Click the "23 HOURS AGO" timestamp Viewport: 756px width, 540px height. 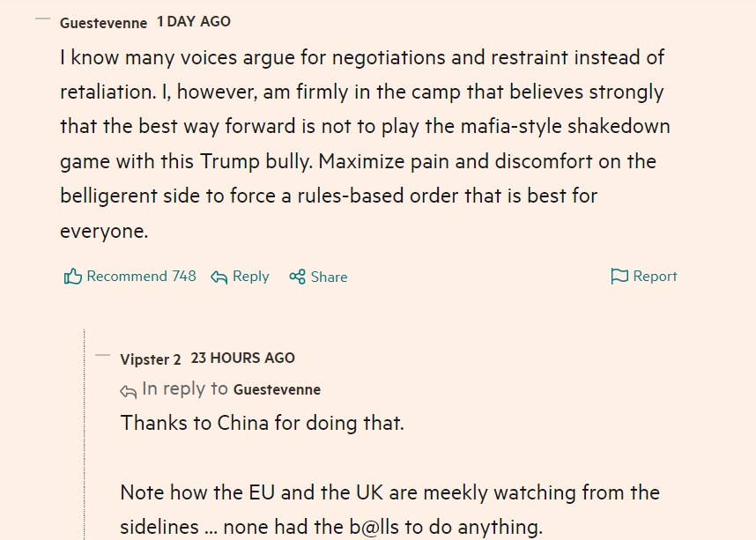(243, 358)
